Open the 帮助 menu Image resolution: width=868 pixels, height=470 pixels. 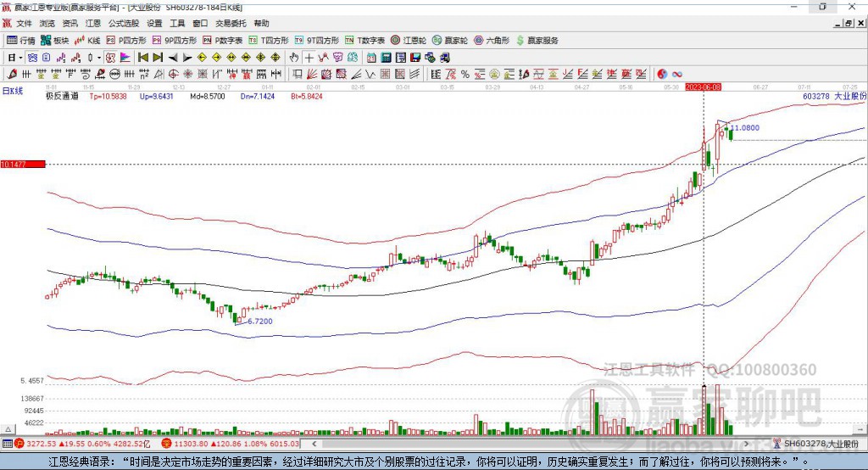click(x=261, y=23)
